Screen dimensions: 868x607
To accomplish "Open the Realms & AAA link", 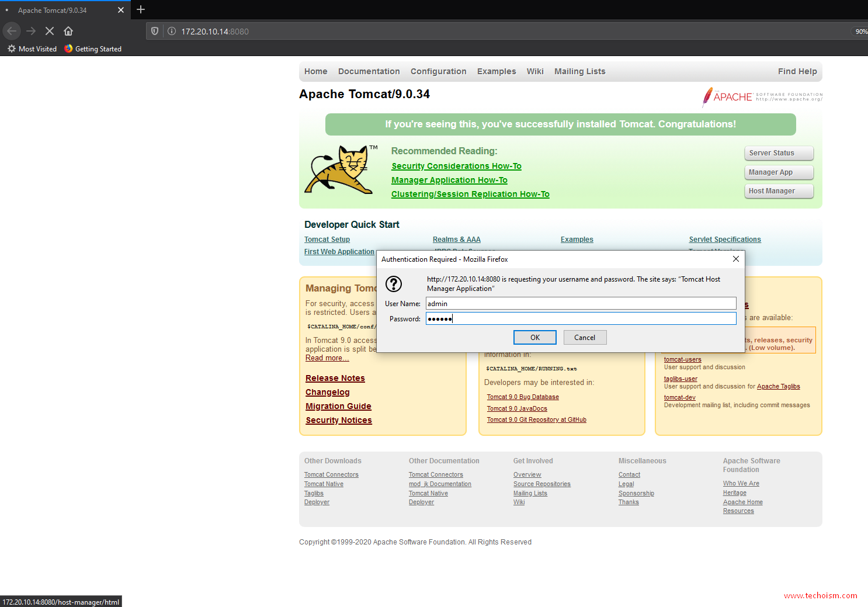I will [x=457, y=240].
